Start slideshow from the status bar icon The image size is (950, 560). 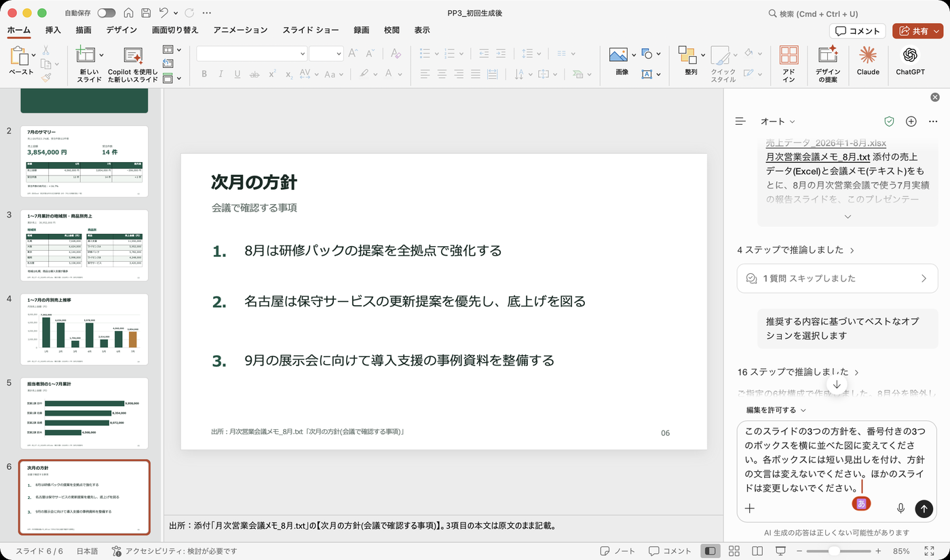pos(781,551)
